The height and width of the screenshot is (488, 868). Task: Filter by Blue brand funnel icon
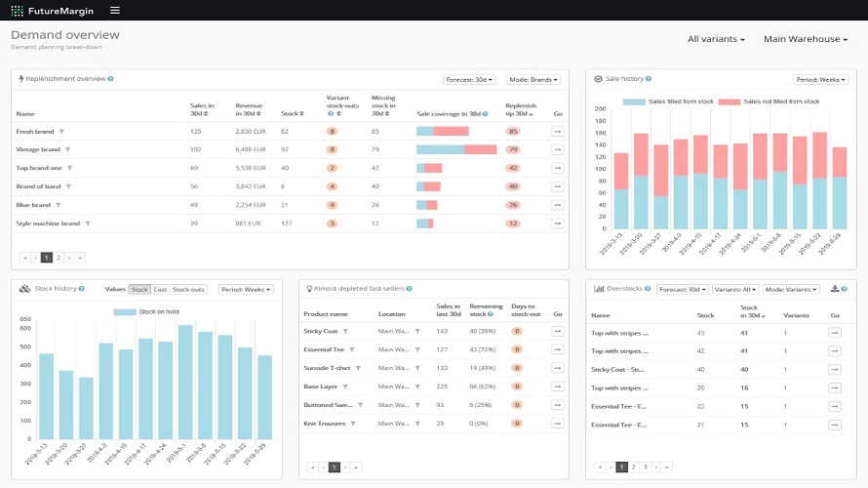click(x=59, y=205)
